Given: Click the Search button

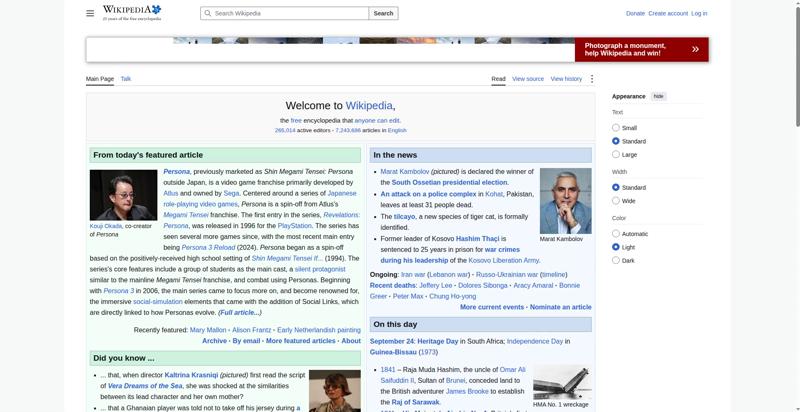Looking at the screenshot, I should point(383,13).
